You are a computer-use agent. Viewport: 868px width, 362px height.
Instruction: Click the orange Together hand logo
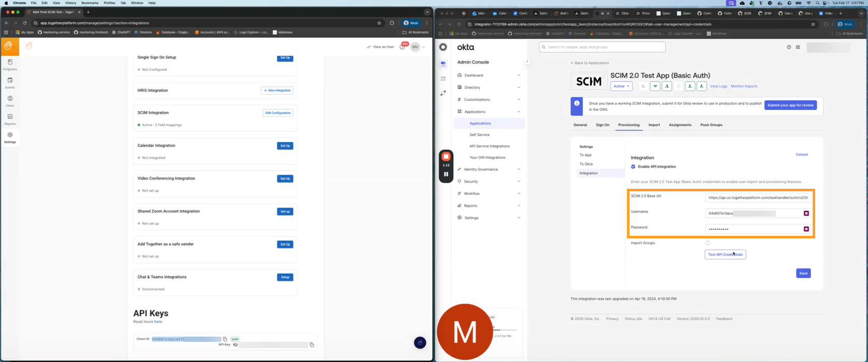click(x=9, y=46)
